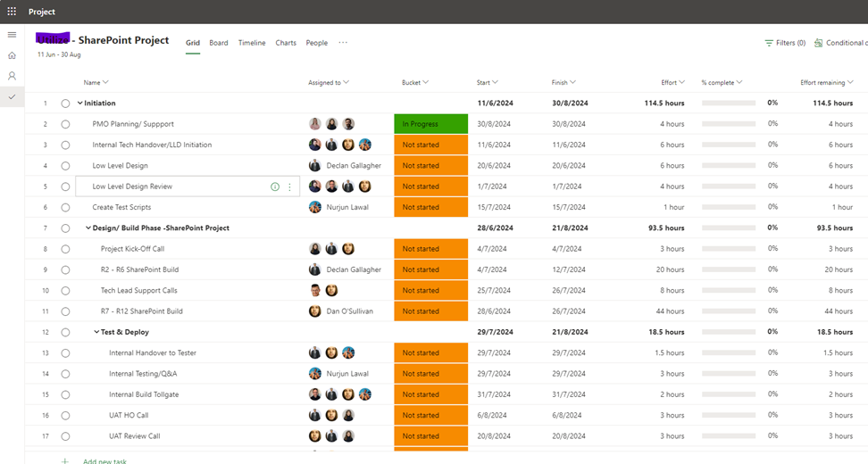868x464 pixels.
Task: Switch to Timeline view tab
Action: tap(252, 43)
